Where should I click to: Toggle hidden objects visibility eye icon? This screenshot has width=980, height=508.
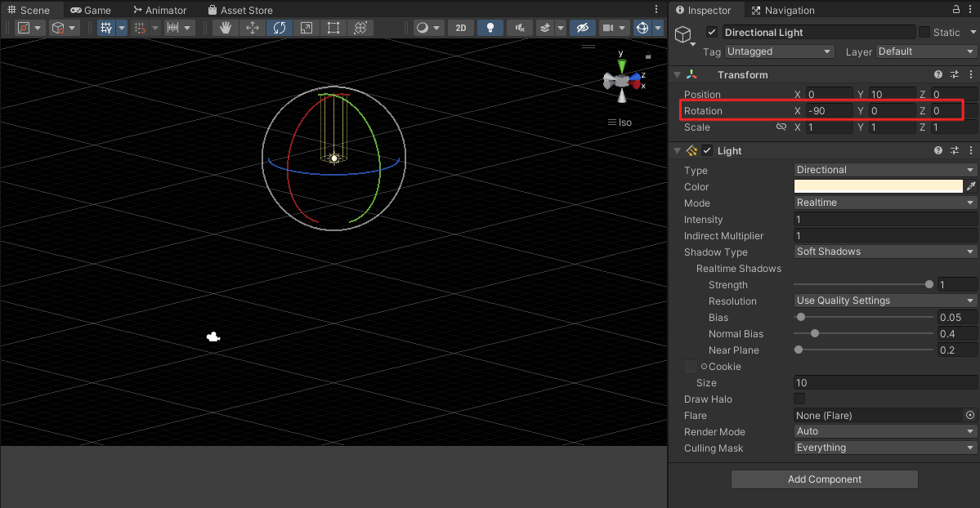point(583,28)
